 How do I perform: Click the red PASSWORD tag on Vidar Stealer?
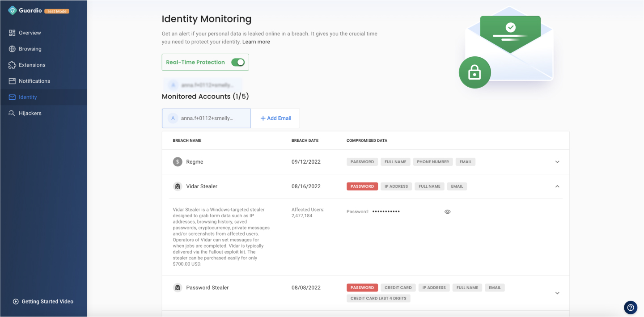(362, 186)
